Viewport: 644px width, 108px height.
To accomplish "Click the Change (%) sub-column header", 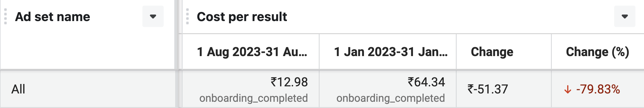I will tap(598, 52).
